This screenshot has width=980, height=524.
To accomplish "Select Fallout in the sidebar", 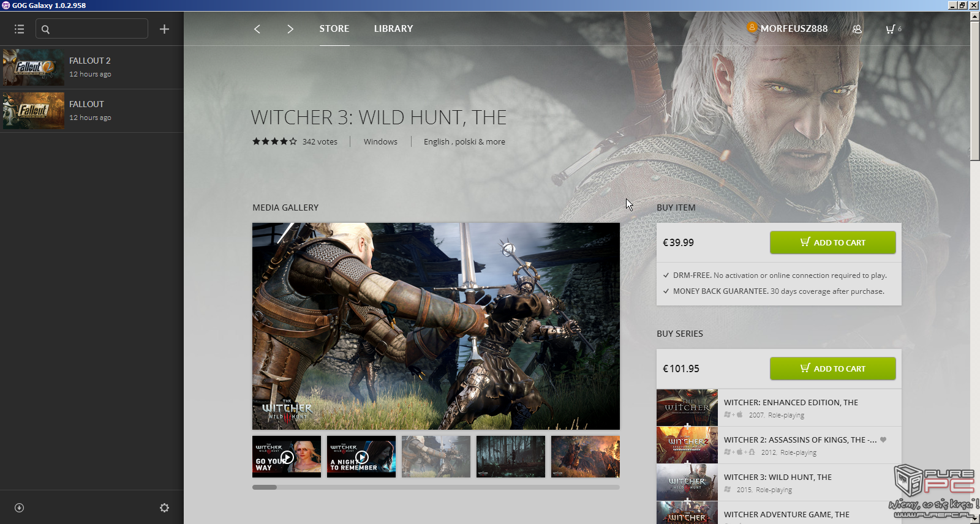I will coord(92,111).
